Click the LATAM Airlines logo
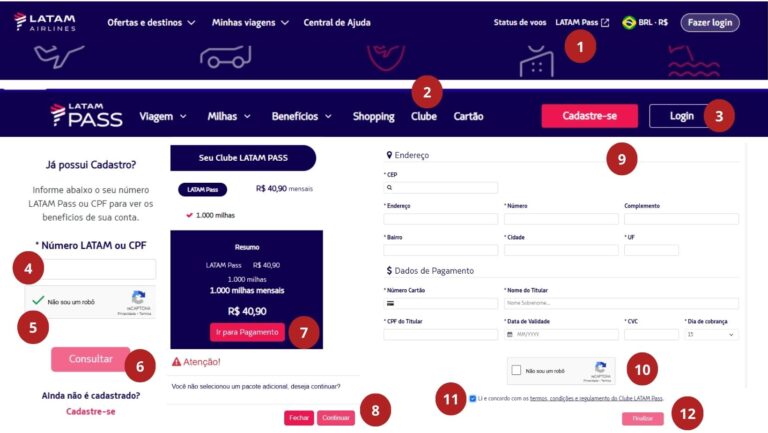768x433 pixels. (45, 22)
